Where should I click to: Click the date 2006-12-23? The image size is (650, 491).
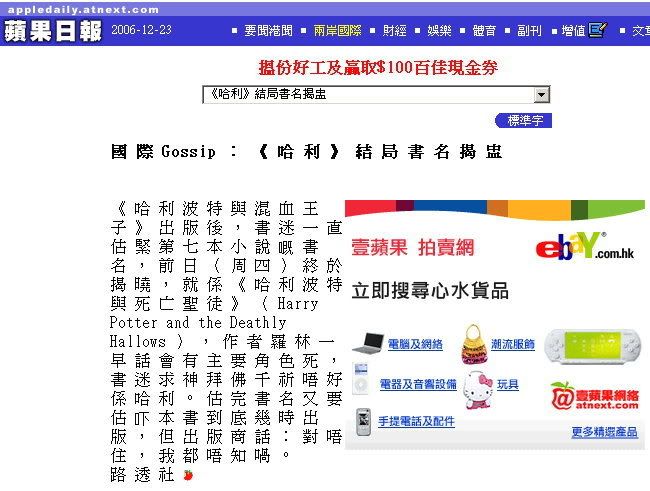pos(141,30)
